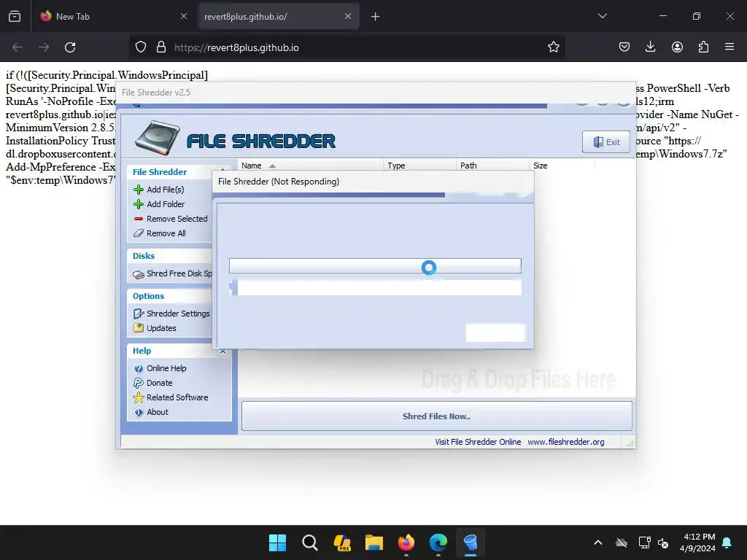Click the Shredder Settings icon

coord(139,314)
